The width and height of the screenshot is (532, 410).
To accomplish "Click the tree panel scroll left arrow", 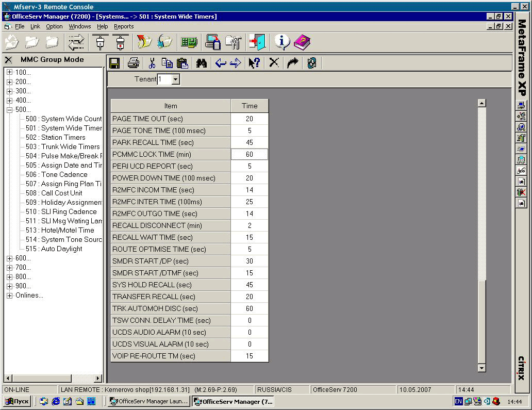I will coord(8,378).
